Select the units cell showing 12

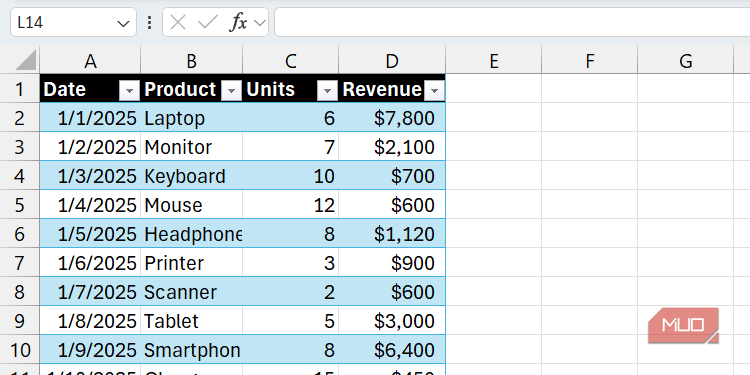290,205
